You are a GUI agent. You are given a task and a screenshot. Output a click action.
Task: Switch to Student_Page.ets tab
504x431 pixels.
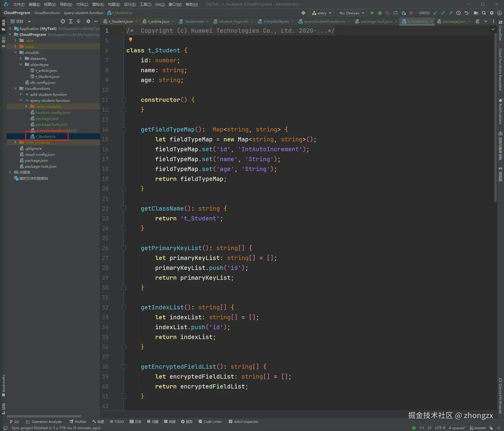click(233, 22)
